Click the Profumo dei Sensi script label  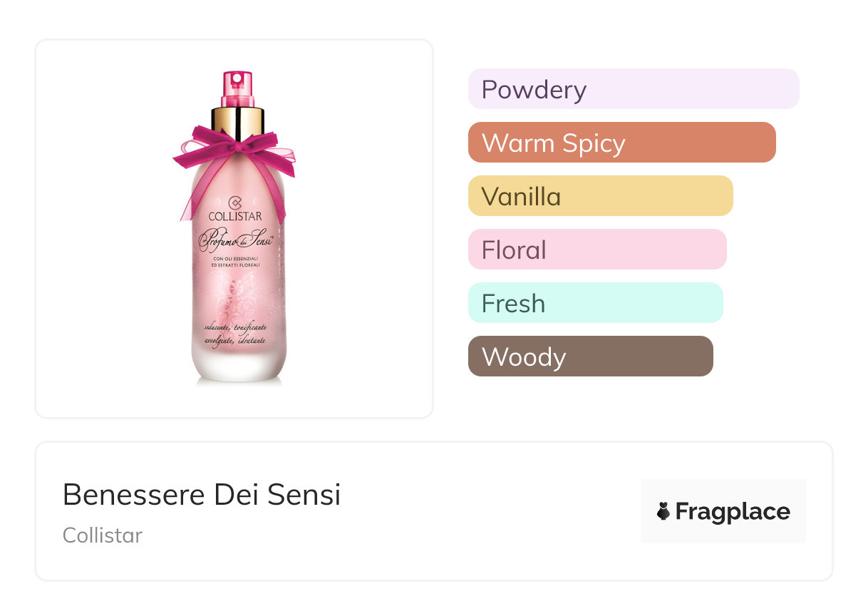[x=235, y=238]
